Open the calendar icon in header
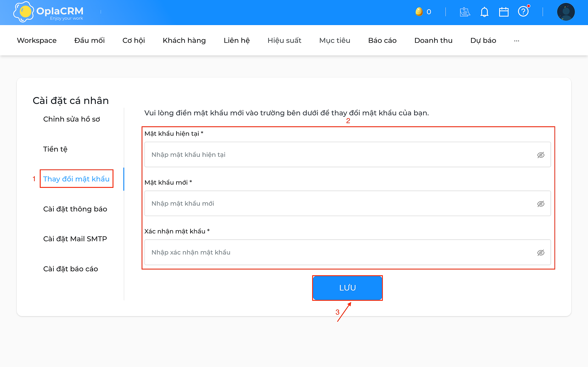 tap(504, 12)
